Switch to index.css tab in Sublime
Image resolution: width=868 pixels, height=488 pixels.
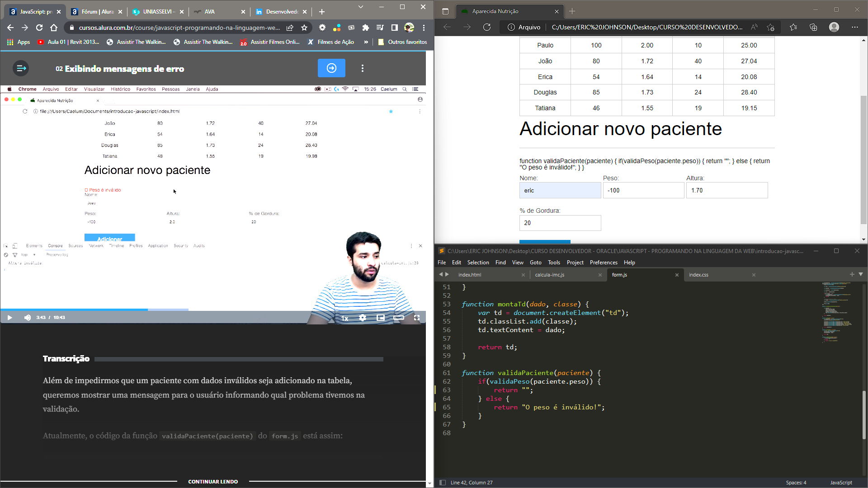tap(698, 275)
